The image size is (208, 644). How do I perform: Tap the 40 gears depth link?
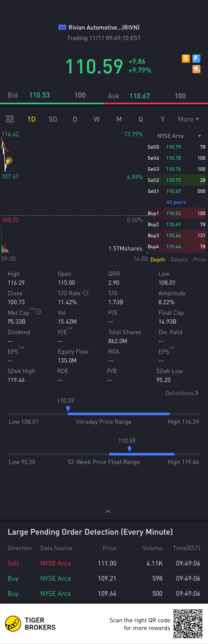pos(176,202)
